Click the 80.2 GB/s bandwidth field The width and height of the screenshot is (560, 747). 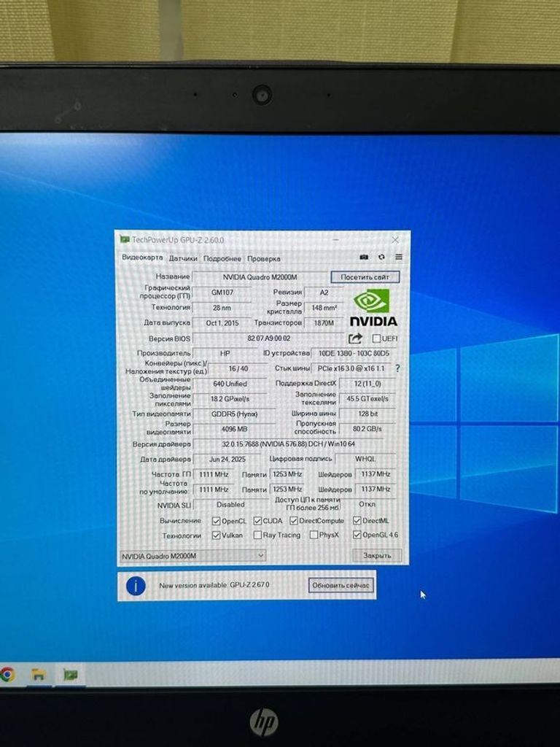point(367,429)
